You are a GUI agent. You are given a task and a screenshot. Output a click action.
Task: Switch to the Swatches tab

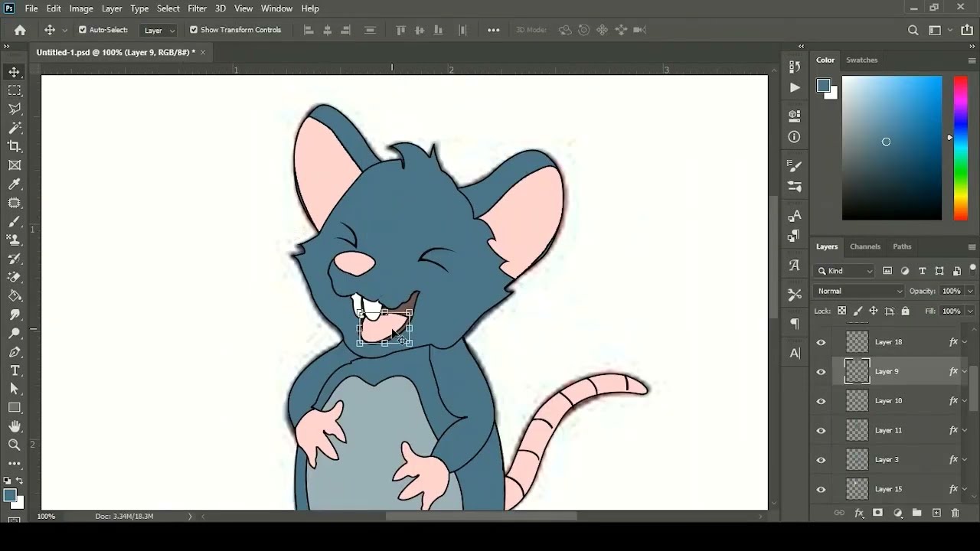click(x=861, y=60)
